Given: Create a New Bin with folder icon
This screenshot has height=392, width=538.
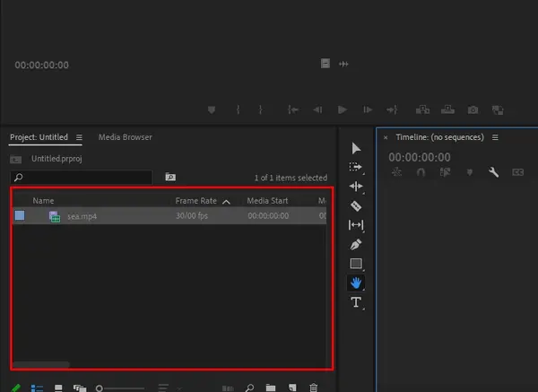Looking at the screenshot, I should (x=271, y=388).
